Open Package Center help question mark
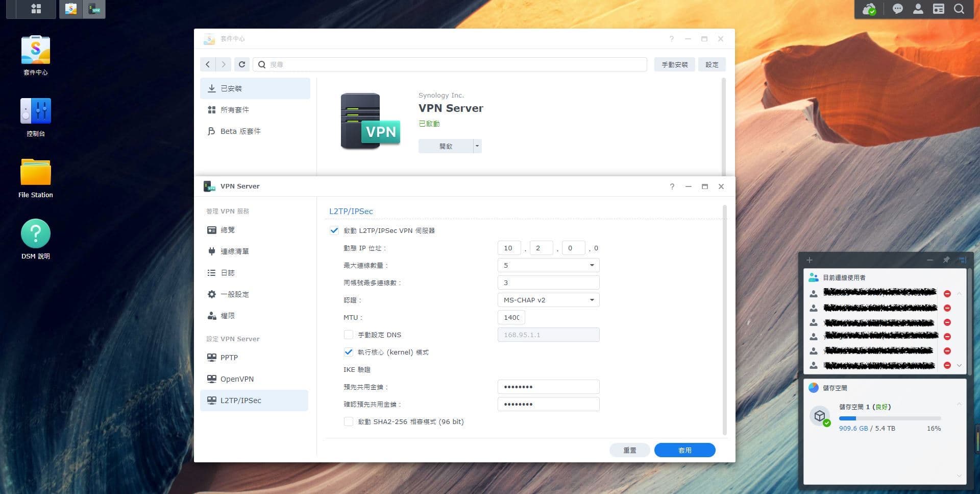980x494 pixels. click(672, 39)
